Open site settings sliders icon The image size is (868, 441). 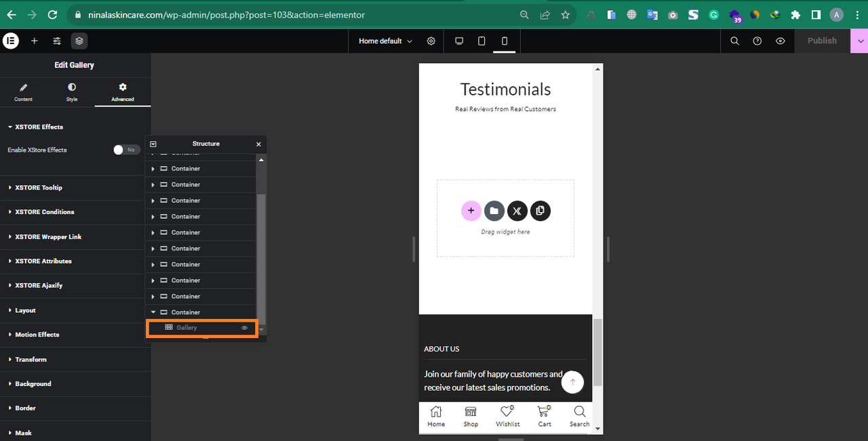pos(57,41)
